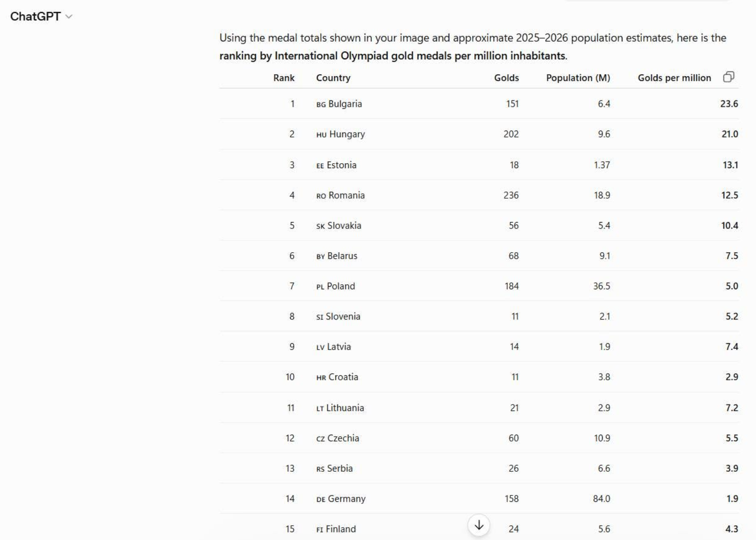Viewport: 756px width, 540px height.
Task: Copy the table using the copy icon
Action: (x=728, y=77)
